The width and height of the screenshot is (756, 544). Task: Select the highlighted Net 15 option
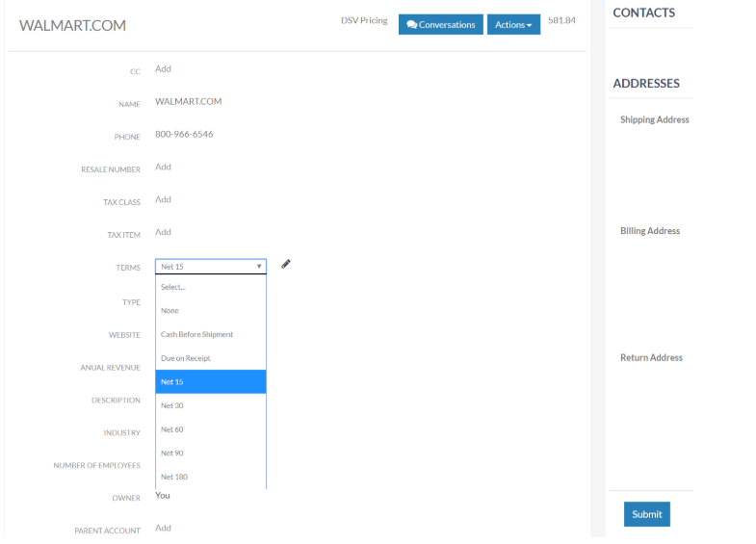[x=211, y=381]
